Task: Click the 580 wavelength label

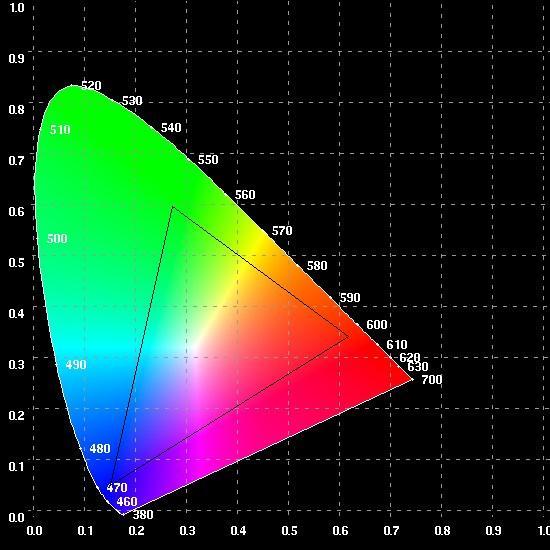Action: coord(317,266)
